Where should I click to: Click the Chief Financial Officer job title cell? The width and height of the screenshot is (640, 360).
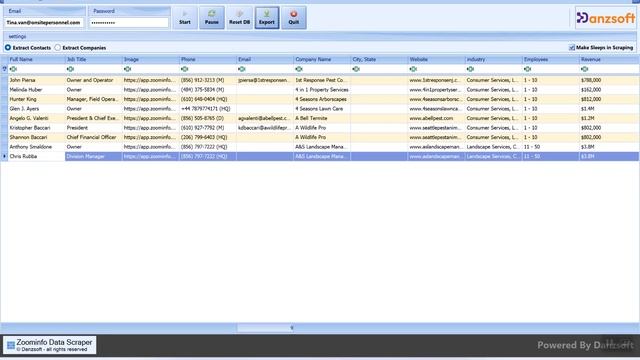(93, 138)
